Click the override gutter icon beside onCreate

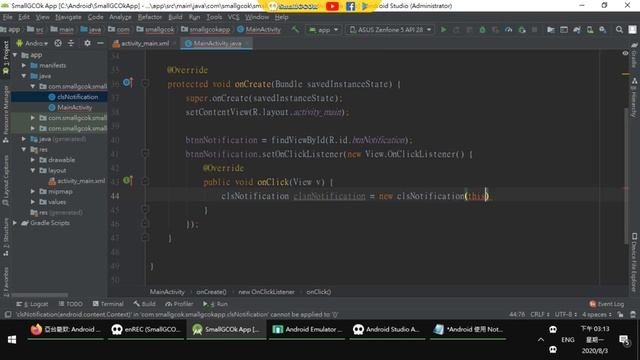point(128,82)
